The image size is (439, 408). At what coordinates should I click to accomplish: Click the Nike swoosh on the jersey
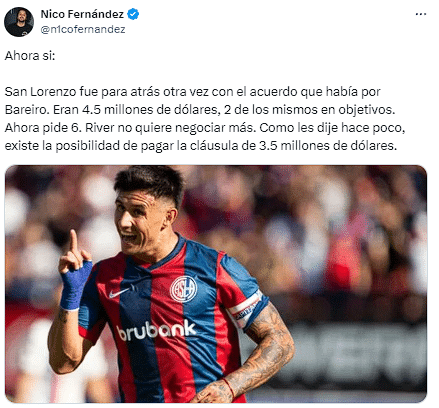click(120, 293)
